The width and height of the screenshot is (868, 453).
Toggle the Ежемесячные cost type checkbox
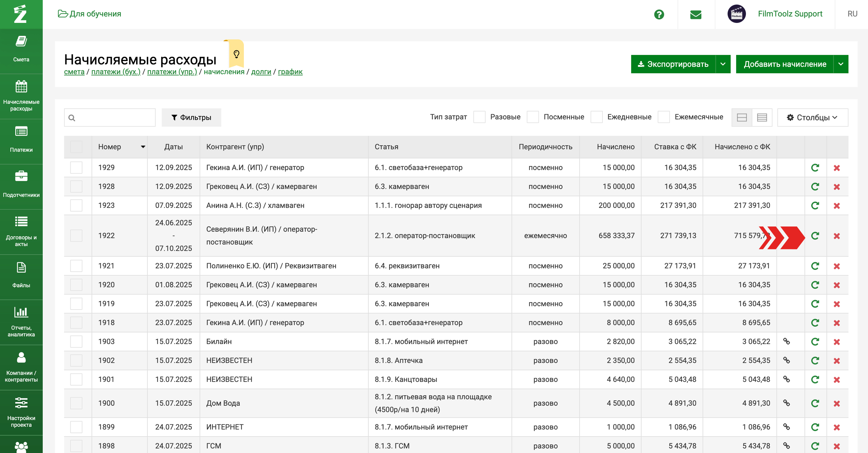664,117
